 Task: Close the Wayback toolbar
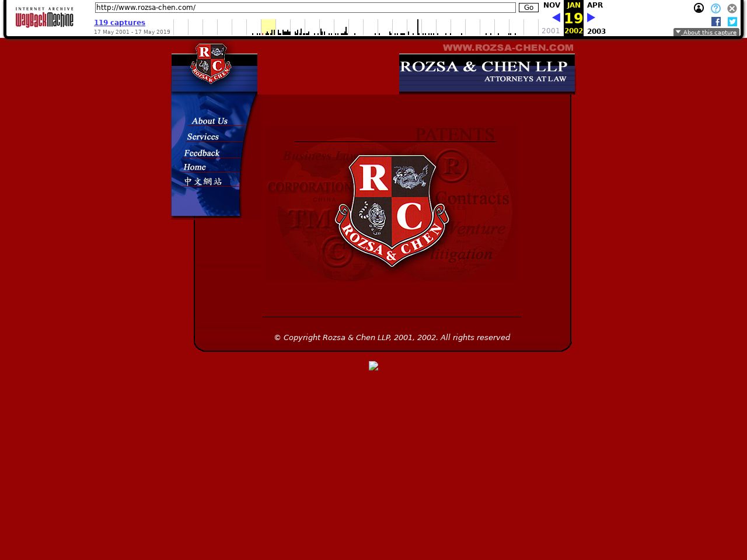(732, 8)
